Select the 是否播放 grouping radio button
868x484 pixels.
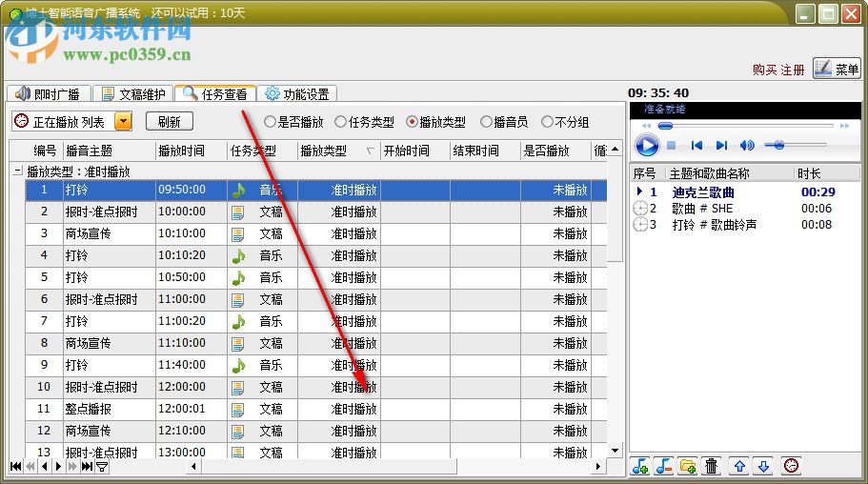click(x=270, y=122)
